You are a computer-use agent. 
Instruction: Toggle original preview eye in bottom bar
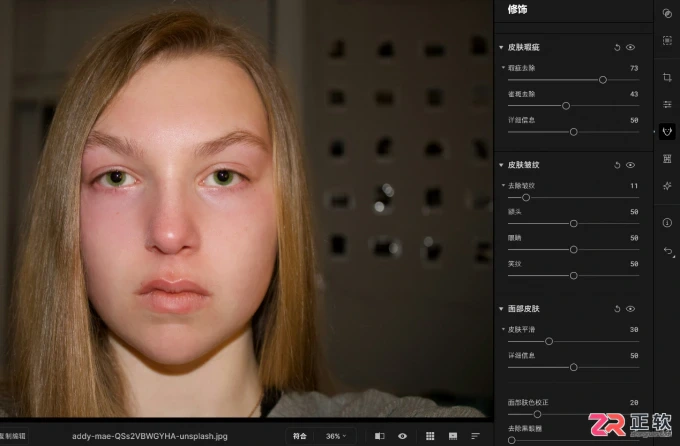(402, 436)
